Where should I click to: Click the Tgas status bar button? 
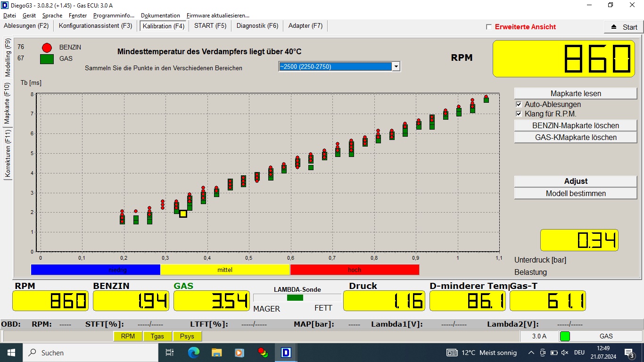point(157,336)
